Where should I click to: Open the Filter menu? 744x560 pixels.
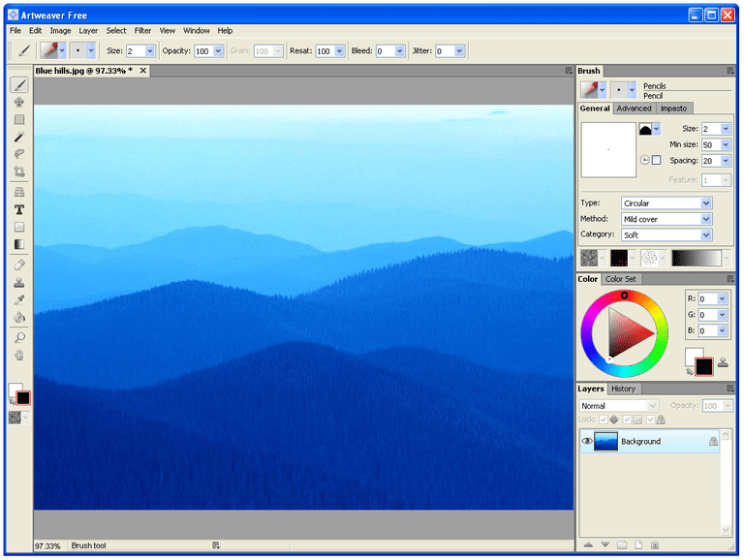(142, 31)
